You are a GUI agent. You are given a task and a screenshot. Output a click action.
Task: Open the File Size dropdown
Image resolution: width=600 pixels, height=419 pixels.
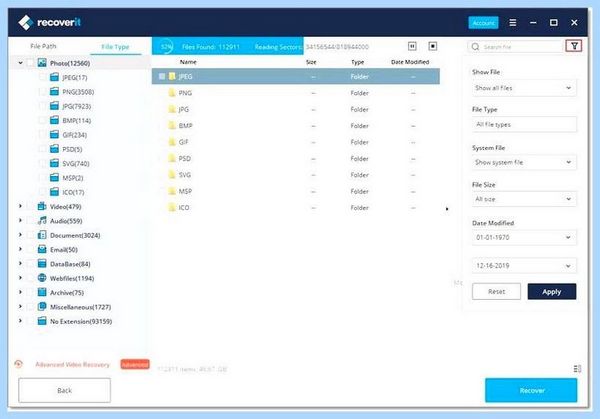pyautogui.click(x=524, y=199)
